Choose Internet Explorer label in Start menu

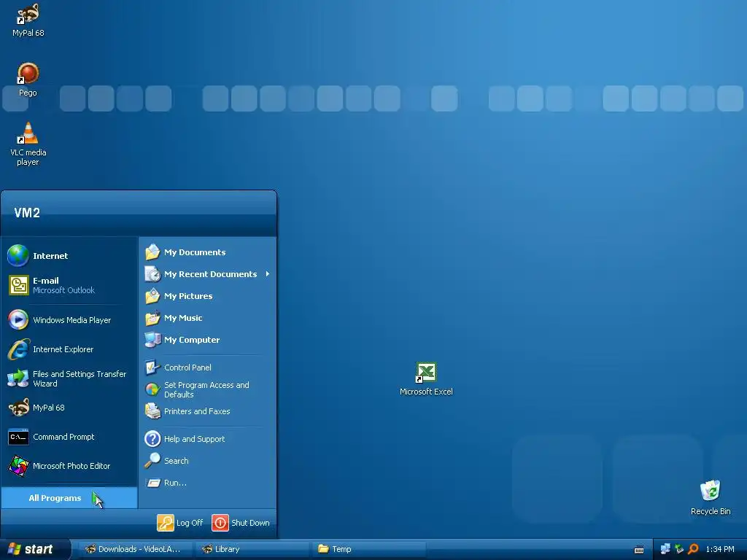[63, 349]
